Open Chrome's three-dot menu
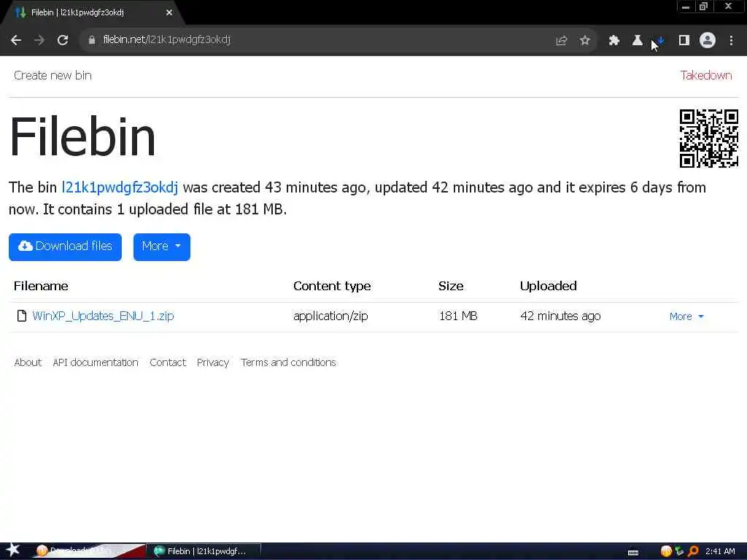747x560 pixels. pyautogui.click(x=731, y=41)
